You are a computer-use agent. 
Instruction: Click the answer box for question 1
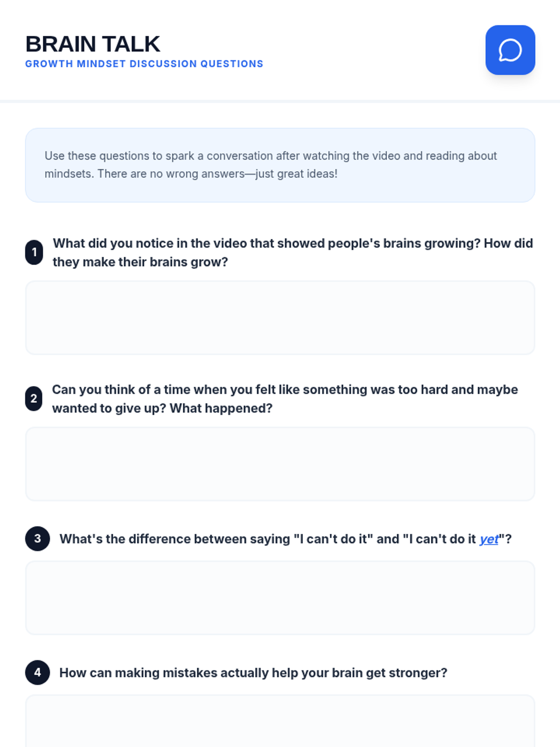point(280,317)
